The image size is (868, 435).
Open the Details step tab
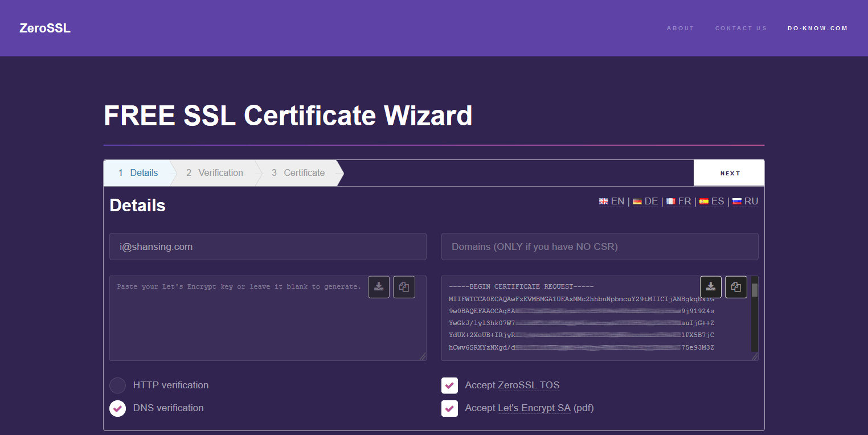138,173
